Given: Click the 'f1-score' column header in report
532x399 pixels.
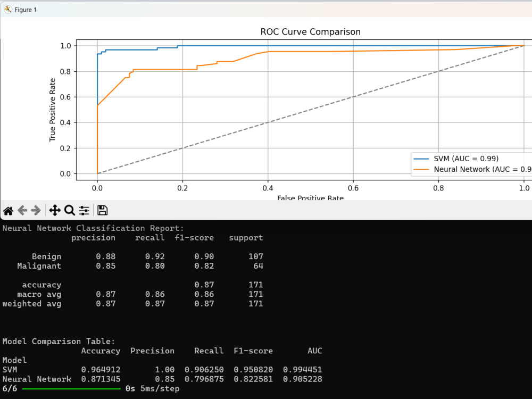Looking at the screenshot, I should tap(194, 238).
